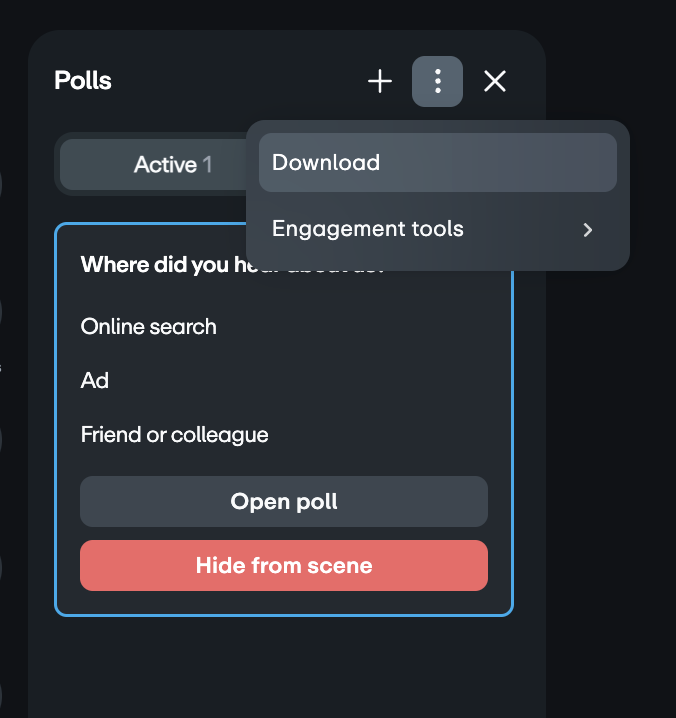Expand the chevron arrow beside Engagement tools
This screenshot has height=718, width=676.
click(588, 230)
